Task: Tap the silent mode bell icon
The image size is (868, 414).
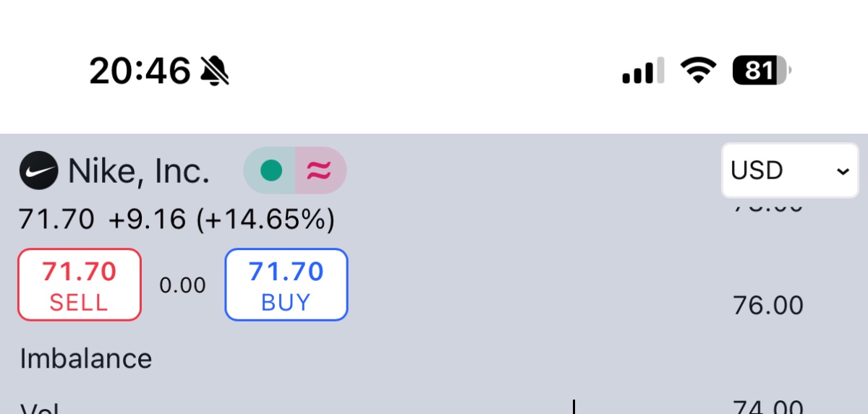Action: pyautogui.click(x=215, y=71)
